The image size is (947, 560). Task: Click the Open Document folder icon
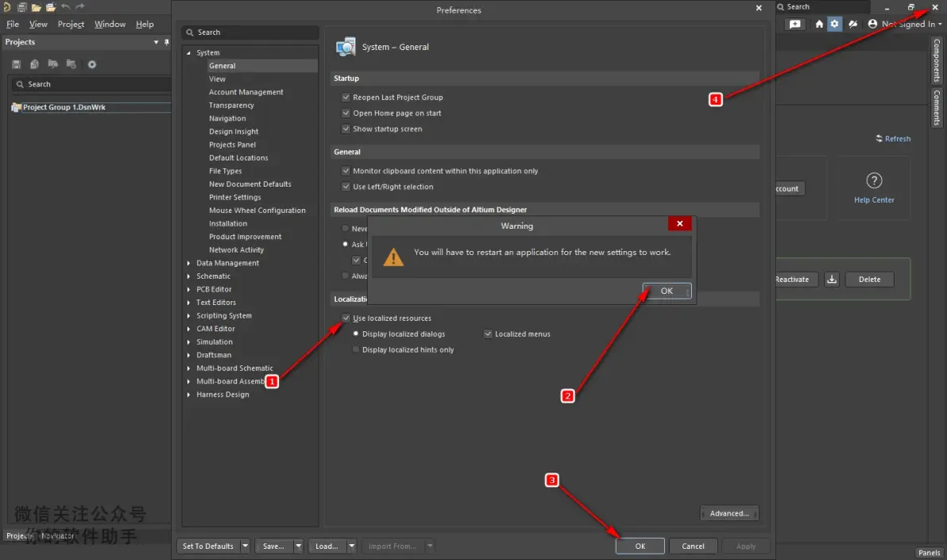click(37, 7)
